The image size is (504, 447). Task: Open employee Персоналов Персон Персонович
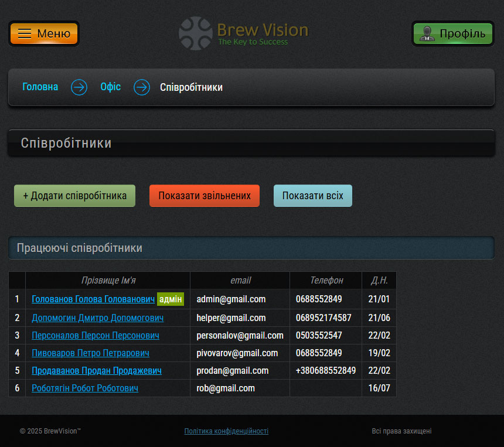96,336
